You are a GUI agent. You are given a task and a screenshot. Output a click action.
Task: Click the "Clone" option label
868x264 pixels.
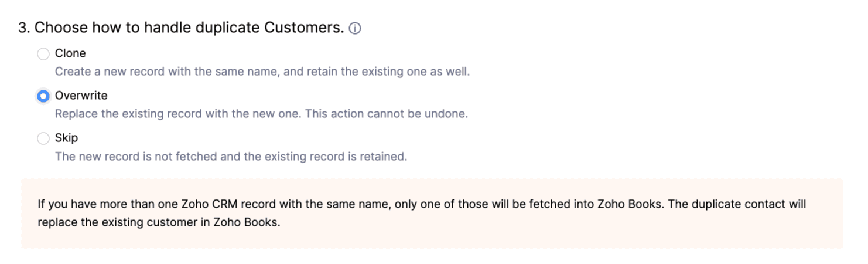click(70, 53)
